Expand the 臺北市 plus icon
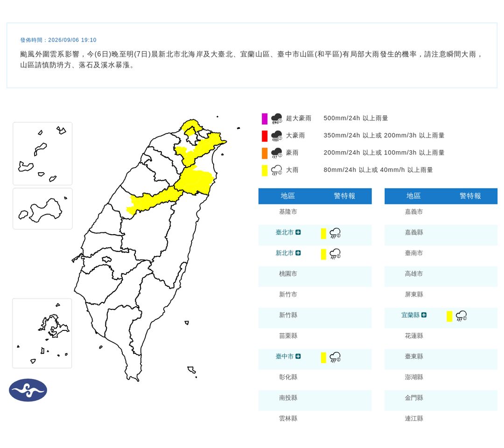504x448 pixels. click(x=298, y=232)
